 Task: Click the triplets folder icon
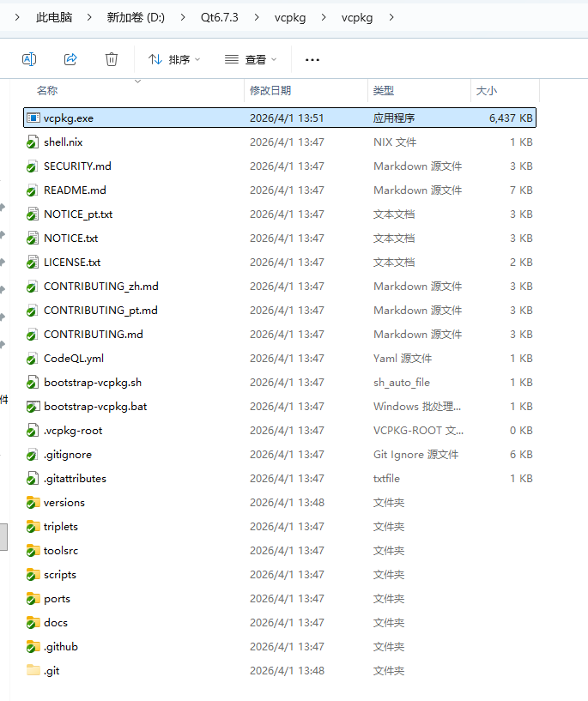tap(33, 527)
